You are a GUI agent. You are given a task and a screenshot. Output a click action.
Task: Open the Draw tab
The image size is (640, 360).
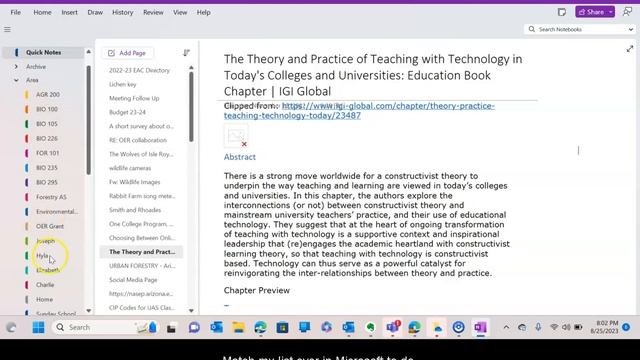coord(95,12)
